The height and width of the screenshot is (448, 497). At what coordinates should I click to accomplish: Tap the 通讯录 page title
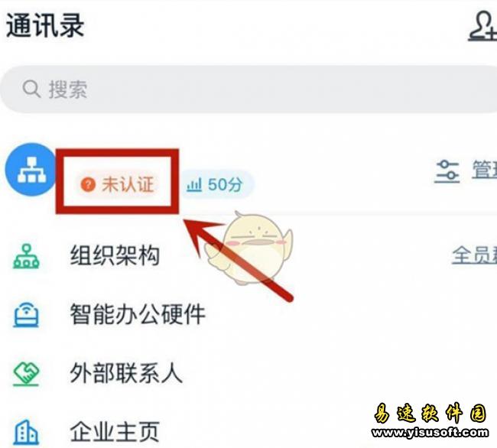[45, 26]
